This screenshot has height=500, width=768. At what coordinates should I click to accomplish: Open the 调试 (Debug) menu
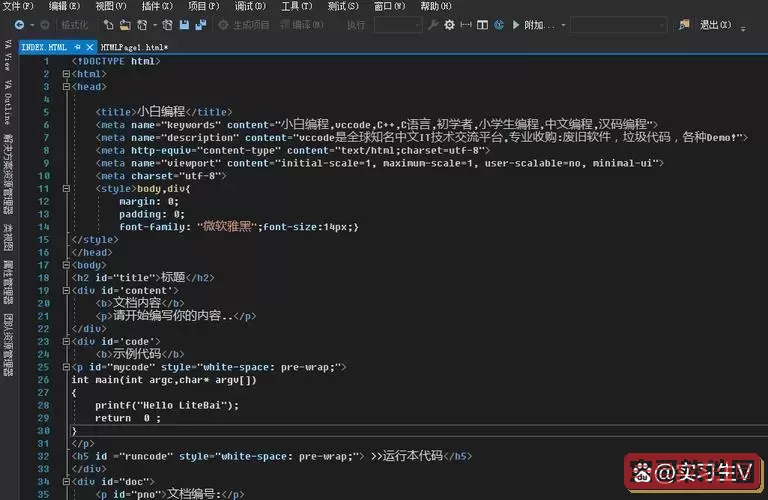pos(245,6)
